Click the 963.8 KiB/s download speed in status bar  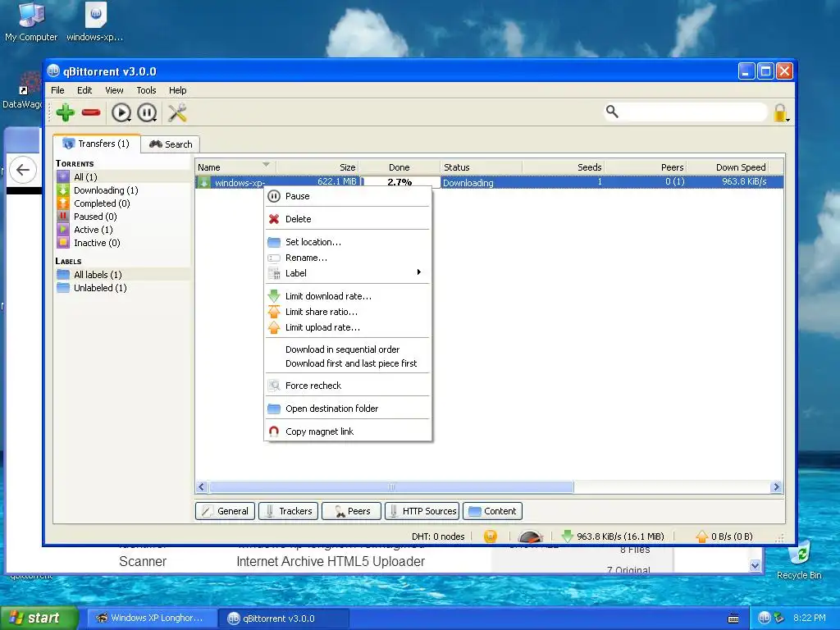613,536
